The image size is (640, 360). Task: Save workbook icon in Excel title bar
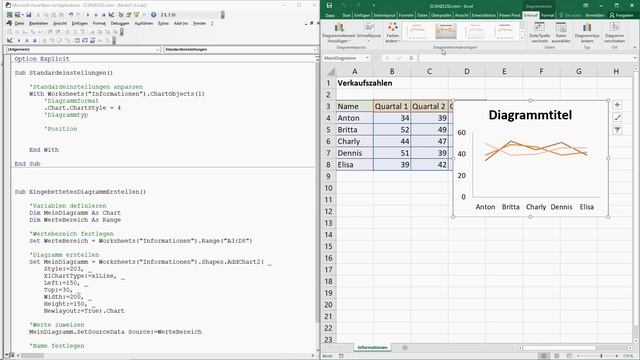(329, 6)
